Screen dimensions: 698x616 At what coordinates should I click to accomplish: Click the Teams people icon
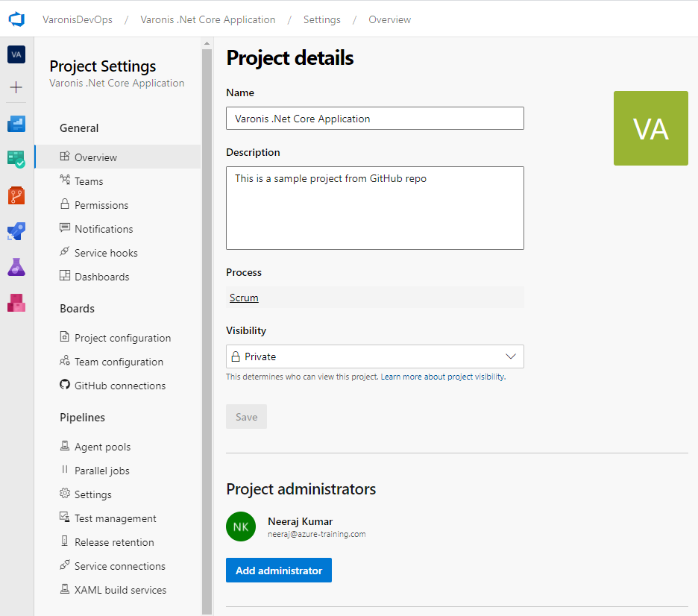tap(65, 180)
